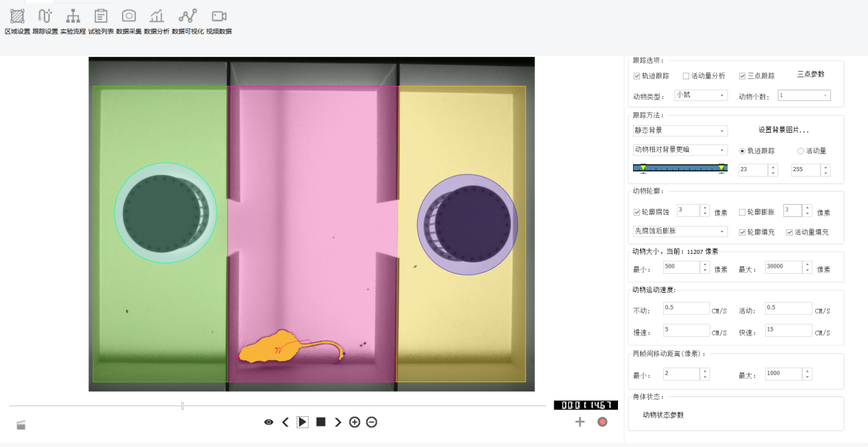868x447 pixels.
Task: Expand 先腐蚀后膨胀 contour dropdown
Action: [x=680, y=231]
